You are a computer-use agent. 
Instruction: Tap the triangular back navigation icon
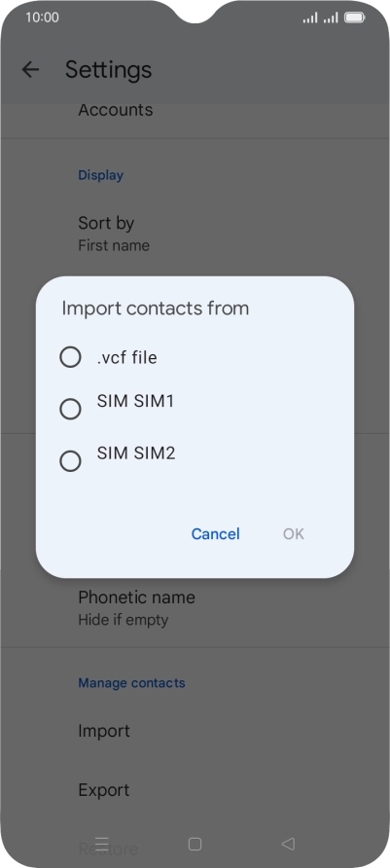[288, 844]
